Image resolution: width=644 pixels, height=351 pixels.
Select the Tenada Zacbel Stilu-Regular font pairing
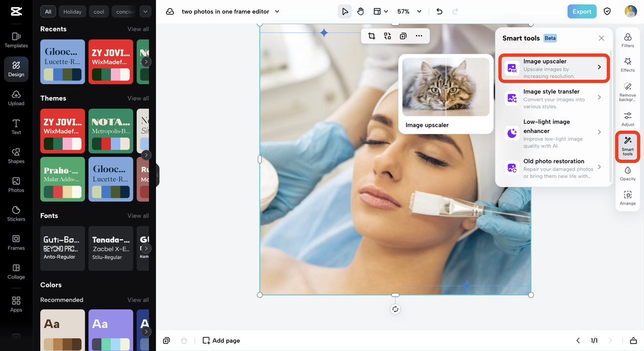111,248
